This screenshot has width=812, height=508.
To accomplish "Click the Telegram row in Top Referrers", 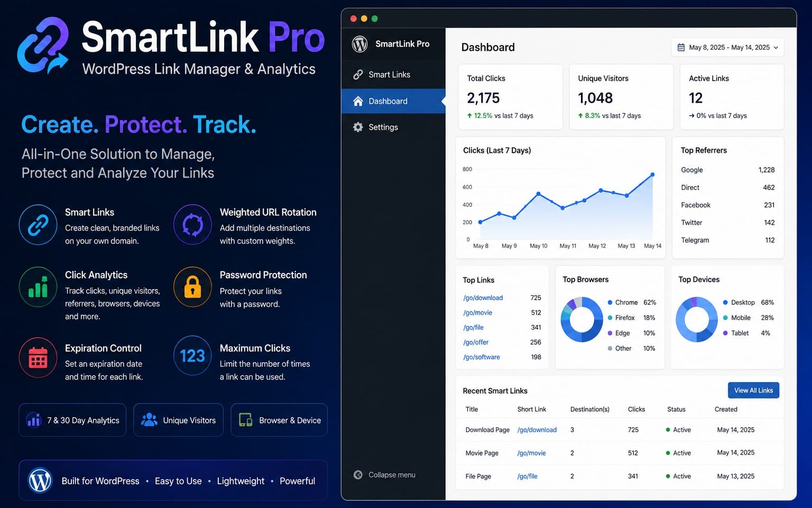I will pyautogui.click(x=728, y=240).
